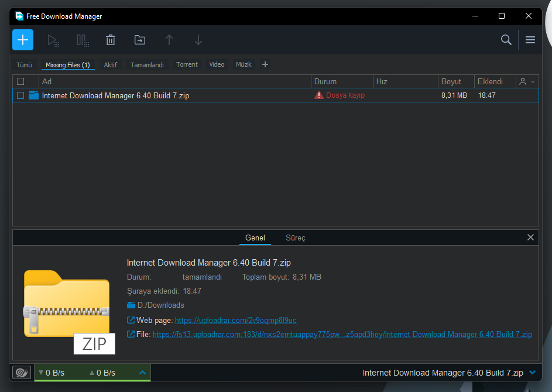Click the blue add download plus button
The width and height of the screenshot is (552, 392).
point(23,40)
